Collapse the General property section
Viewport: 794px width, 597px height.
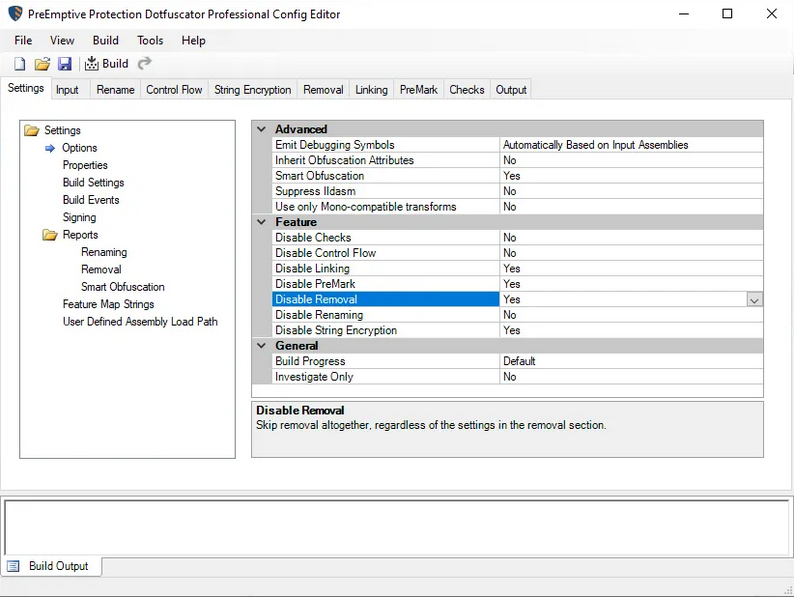click(261, 345)
